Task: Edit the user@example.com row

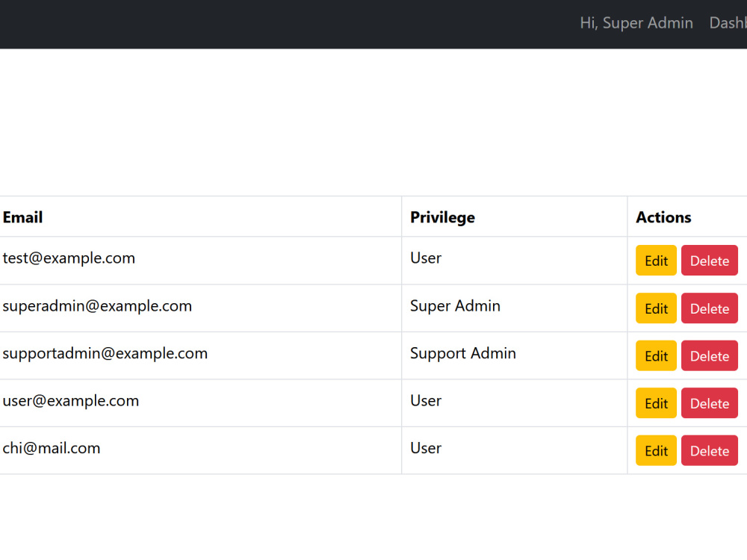Action: [x=656, y=403]
